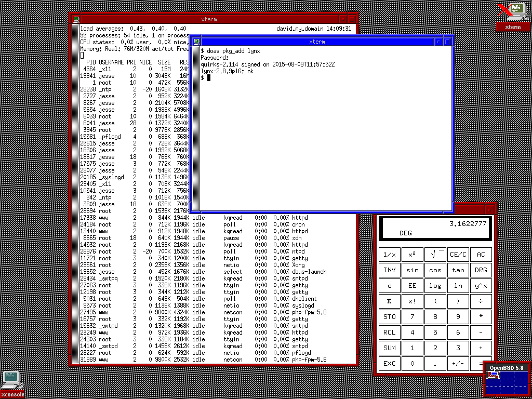This screenshot has height=399, width=532.
Task: Click the square root calculator button
Action: pos(435,255)
